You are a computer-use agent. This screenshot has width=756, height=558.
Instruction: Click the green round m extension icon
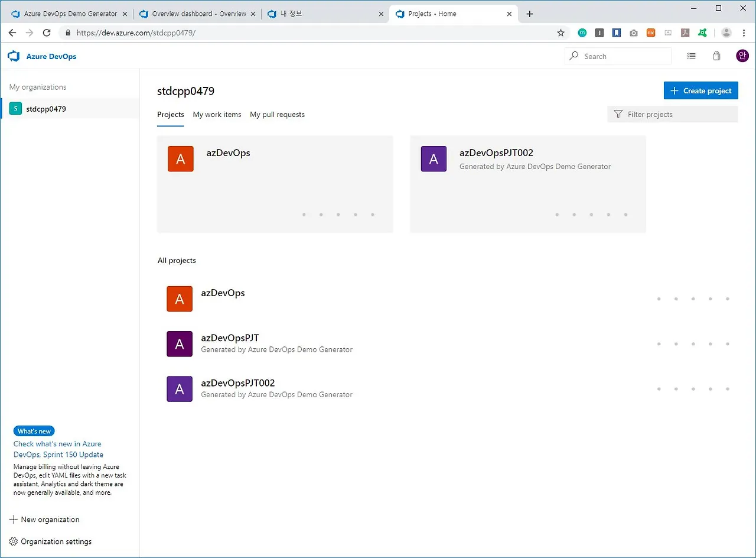582,33
